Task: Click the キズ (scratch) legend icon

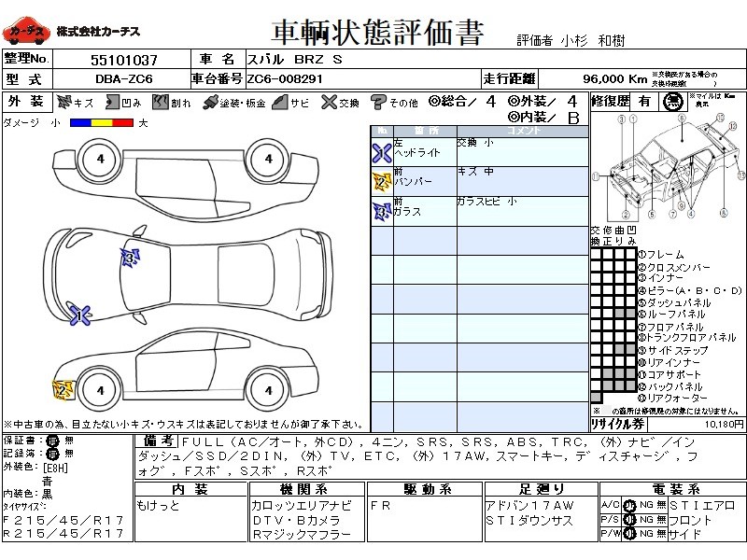Action: [65, 102]
